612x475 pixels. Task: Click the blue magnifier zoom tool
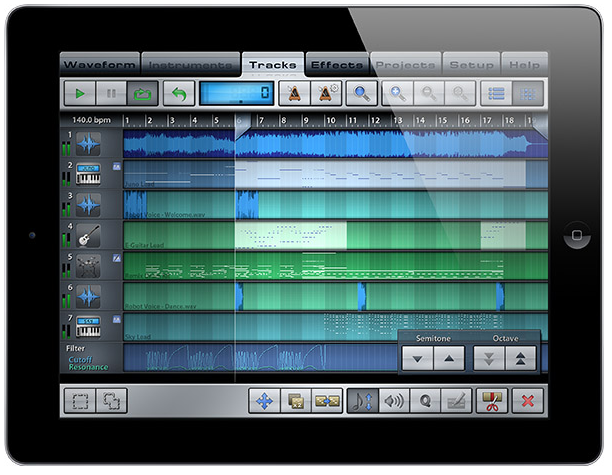pos(362,93)
